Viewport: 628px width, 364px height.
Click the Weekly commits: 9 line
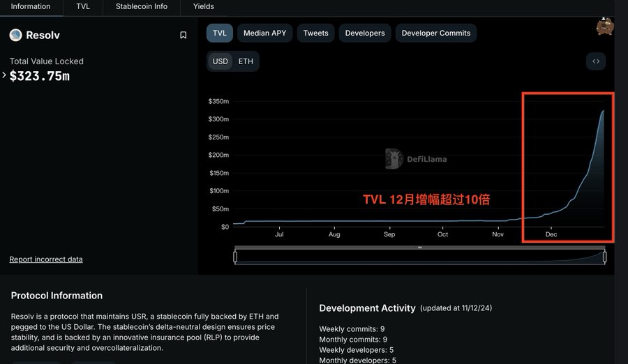352,328
